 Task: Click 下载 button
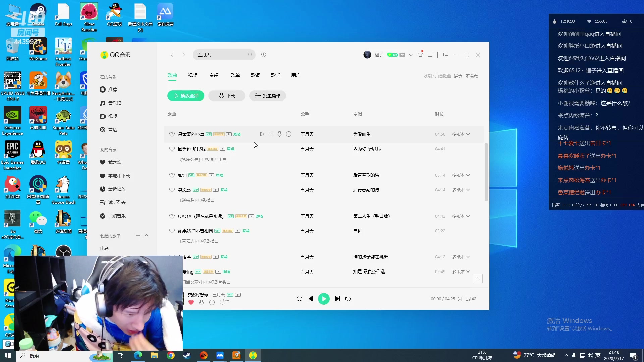[x=227, y=96]
